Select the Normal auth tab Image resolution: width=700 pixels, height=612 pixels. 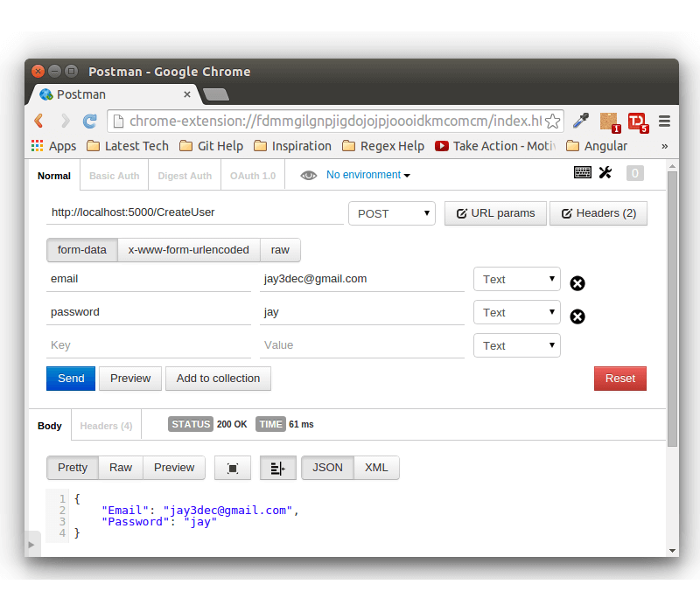[54, 176]
